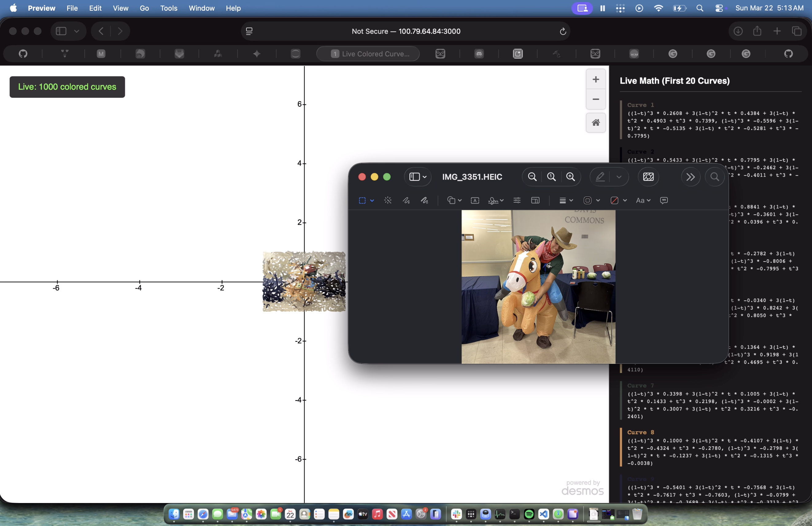
Task: Open the Shapes dropdown menu
Action: tap(454, 200)
